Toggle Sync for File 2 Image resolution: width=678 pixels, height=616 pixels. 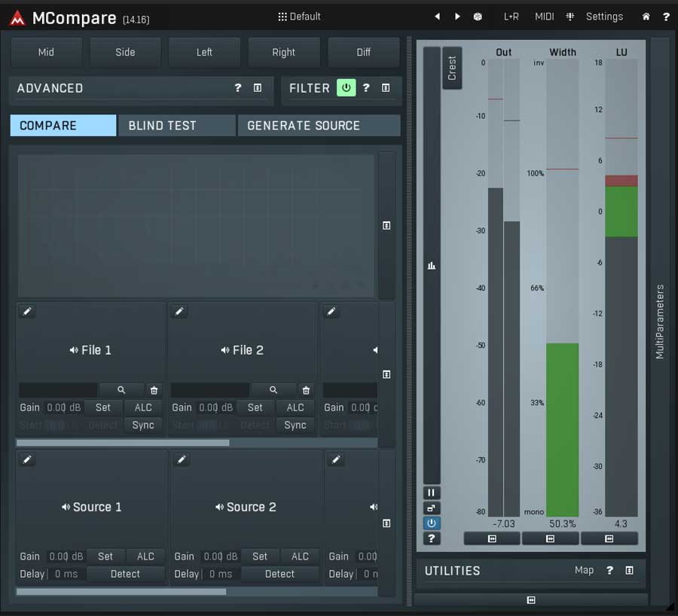click(x=295, y=425)
